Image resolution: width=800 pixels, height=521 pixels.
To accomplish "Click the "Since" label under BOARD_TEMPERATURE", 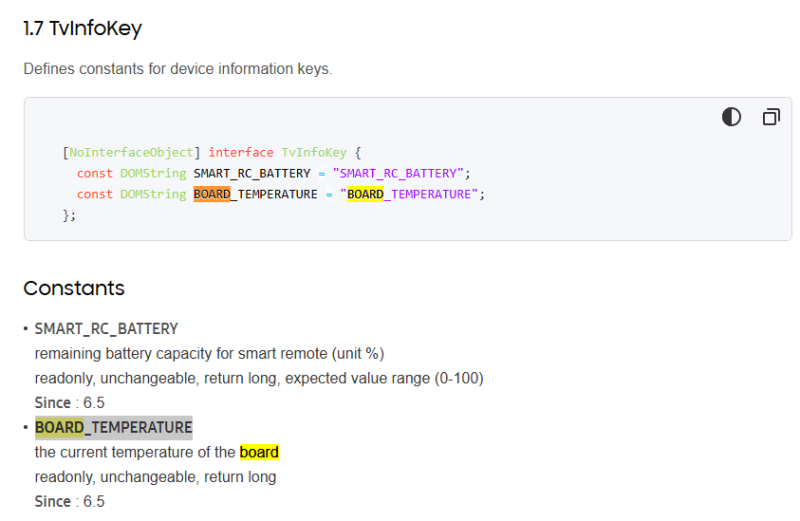I will (53, 501).
